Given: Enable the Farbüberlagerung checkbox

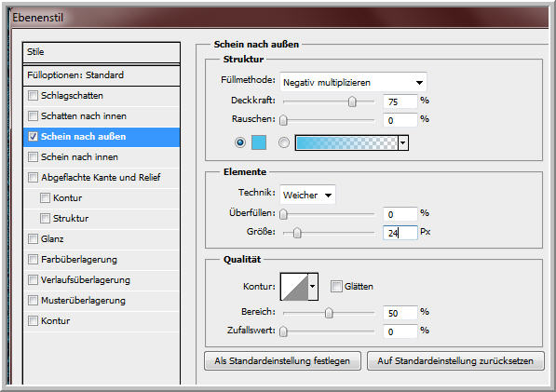Looking at the screenshot, I should pos(33,260).
